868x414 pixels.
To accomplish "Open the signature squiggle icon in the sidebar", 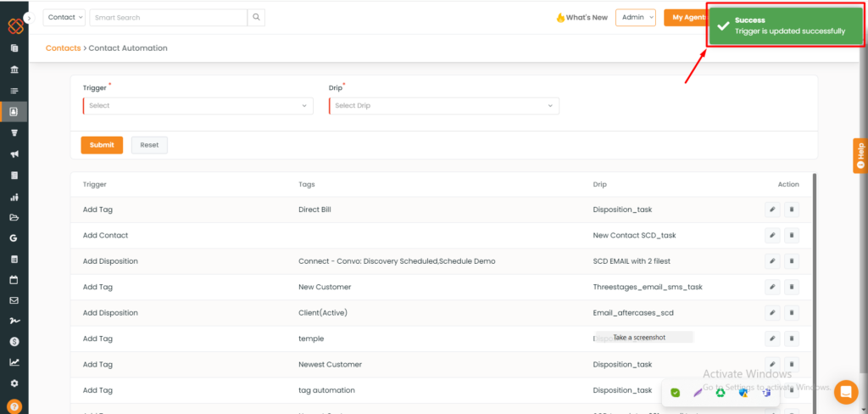I will [14, 321].
